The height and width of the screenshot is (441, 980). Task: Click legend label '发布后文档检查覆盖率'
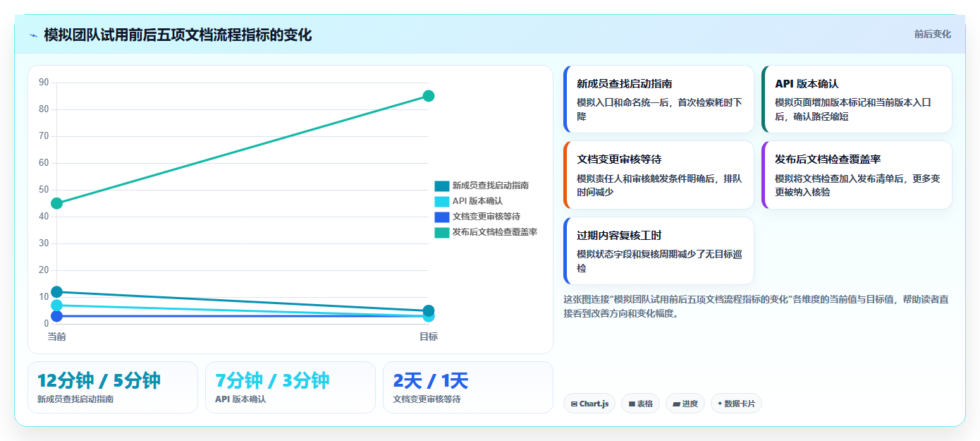click(495, 232)
